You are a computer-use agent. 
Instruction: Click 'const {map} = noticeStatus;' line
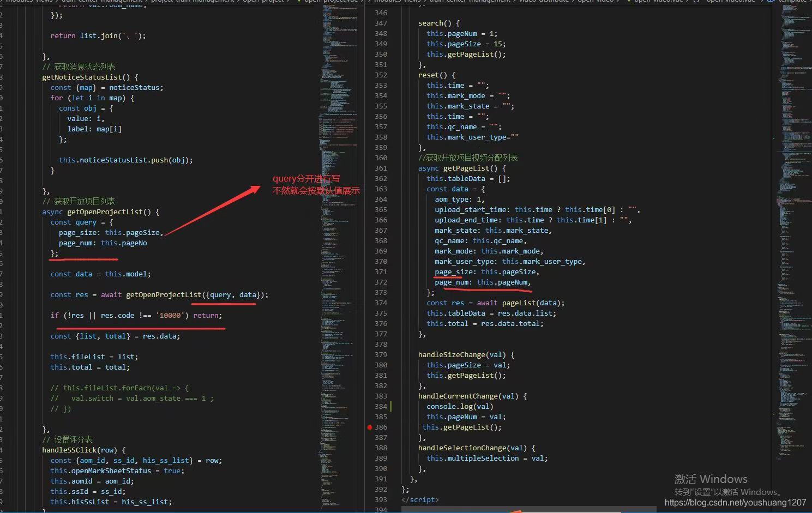pos(107,88)
